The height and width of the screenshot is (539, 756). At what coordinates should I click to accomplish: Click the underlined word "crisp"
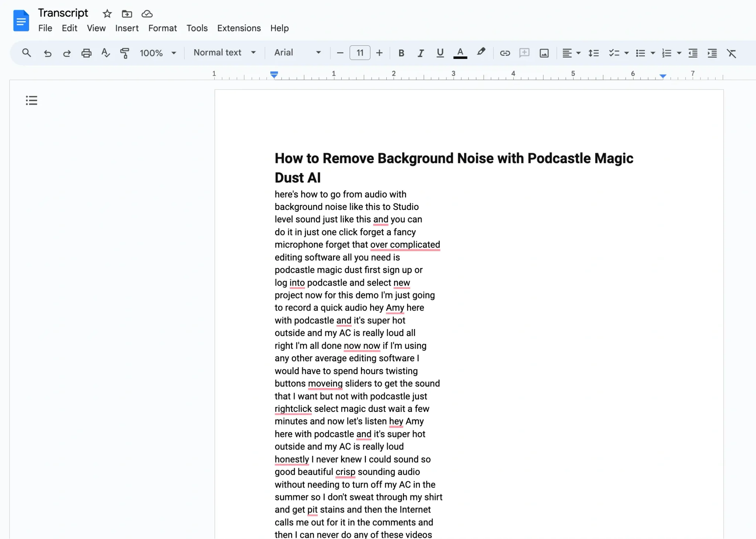coord(345,472)
